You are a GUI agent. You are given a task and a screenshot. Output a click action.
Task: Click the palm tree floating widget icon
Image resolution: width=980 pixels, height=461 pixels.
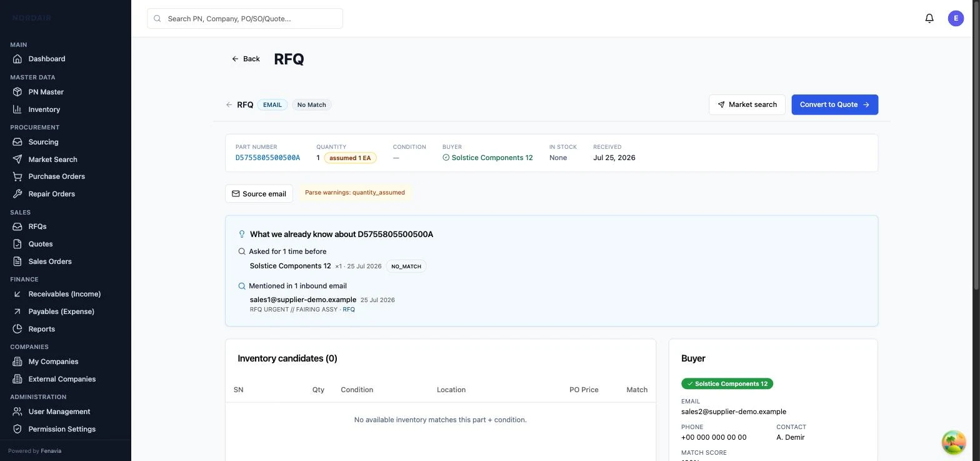954,442
